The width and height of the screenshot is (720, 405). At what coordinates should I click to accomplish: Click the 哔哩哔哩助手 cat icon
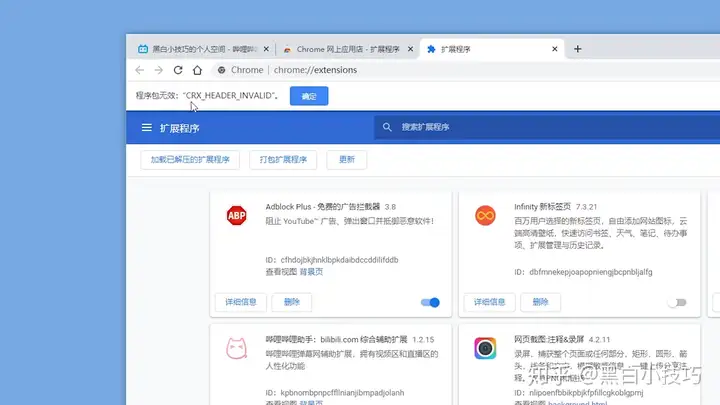236,348
